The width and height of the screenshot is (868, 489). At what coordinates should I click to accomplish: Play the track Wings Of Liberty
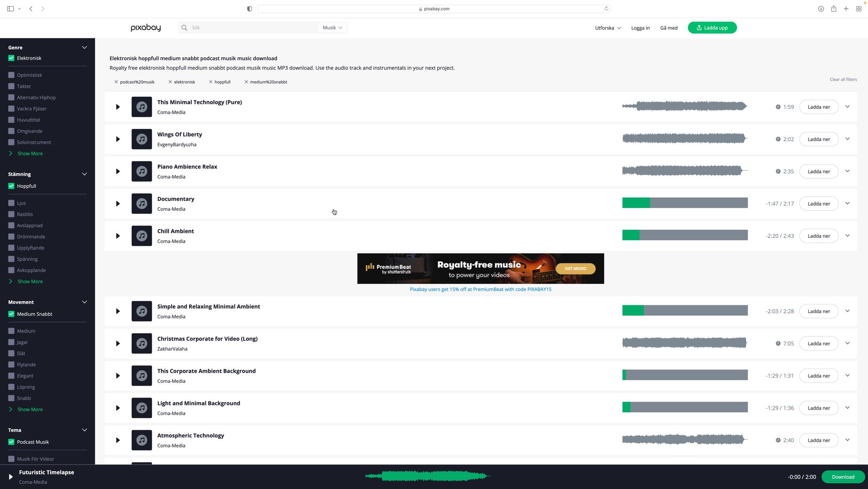tap(118, 139)
